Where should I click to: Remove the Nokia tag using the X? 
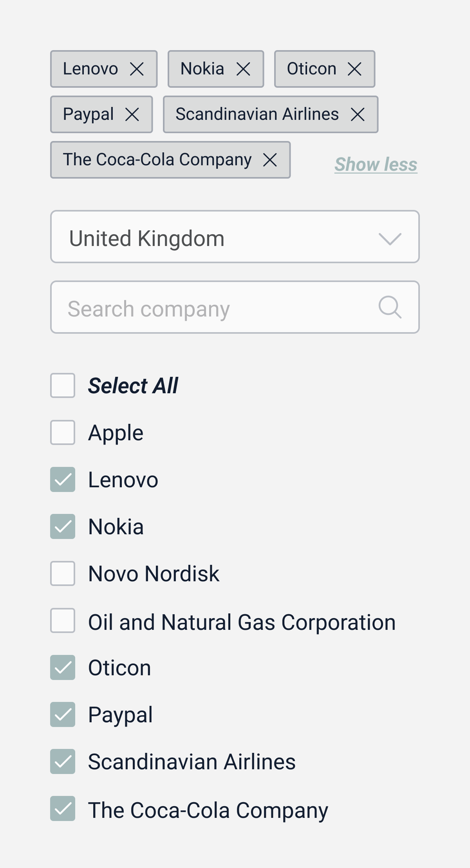click(243, 69)
